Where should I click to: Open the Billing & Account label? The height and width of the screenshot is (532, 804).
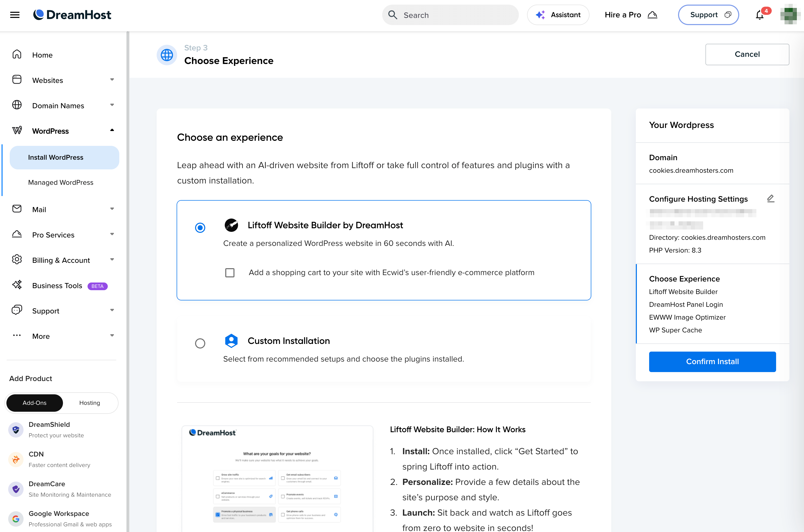61,260
